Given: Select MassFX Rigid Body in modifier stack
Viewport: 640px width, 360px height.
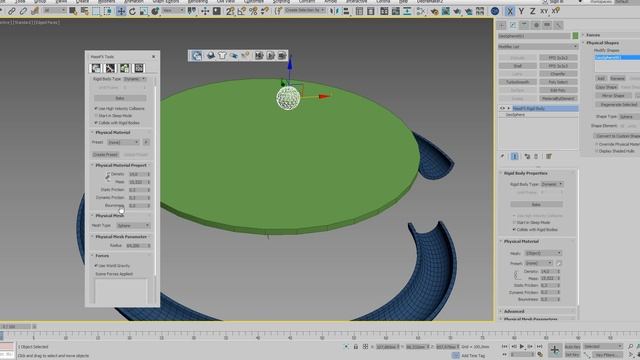Looking at the screenshot, I should 545,108.
